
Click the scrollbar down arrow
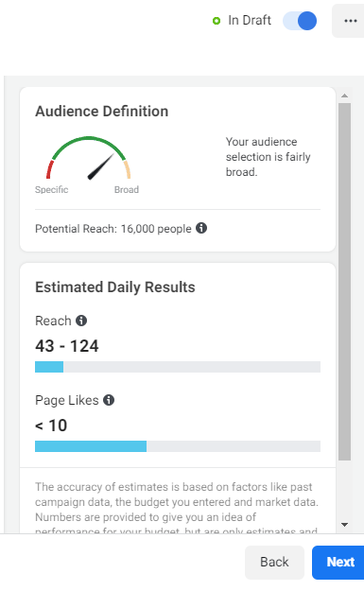pyautogui.click(x=344, y=524)
